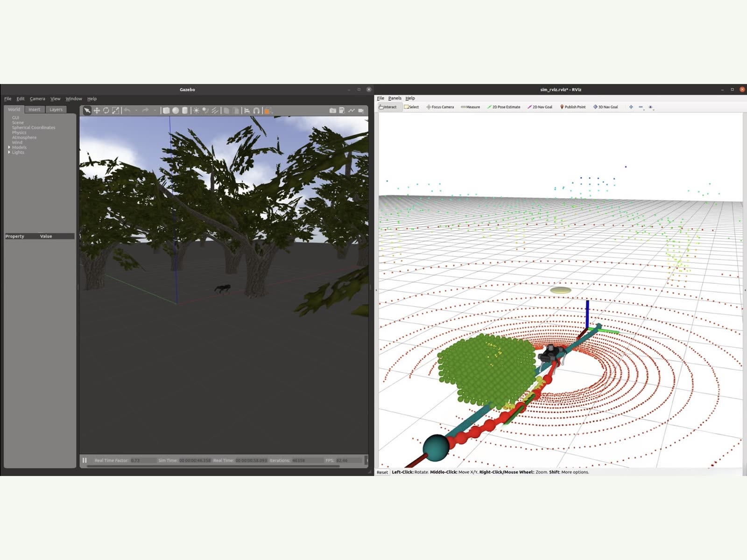Click the Sim Time value field

(195, 460)
